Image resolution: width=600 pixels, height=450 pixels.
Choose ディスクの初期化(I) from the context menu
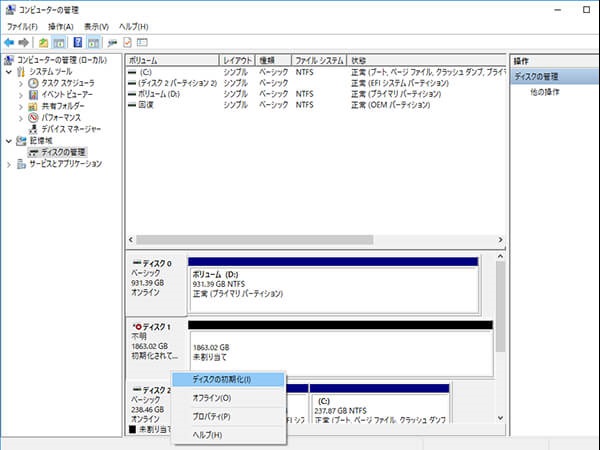coord(221,380)
